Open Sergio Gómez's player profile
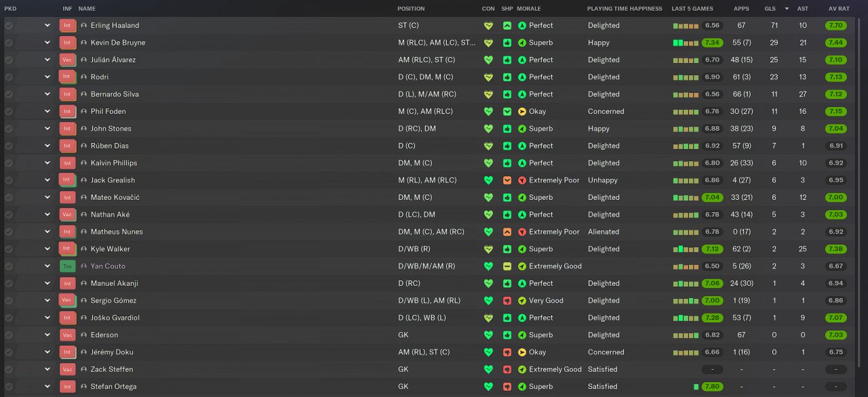This screenshot has height=397, width=868. tap(113, 301)
